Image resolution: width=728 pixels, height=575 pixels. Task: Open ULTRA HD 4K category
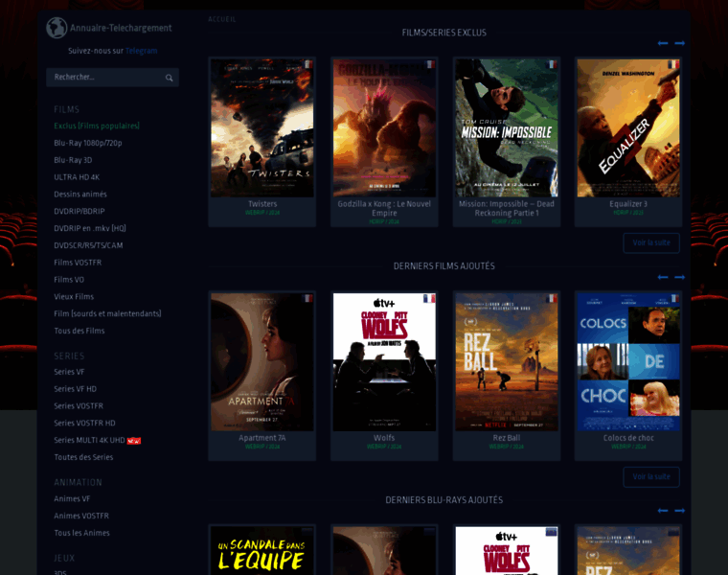tap(77, 177)
